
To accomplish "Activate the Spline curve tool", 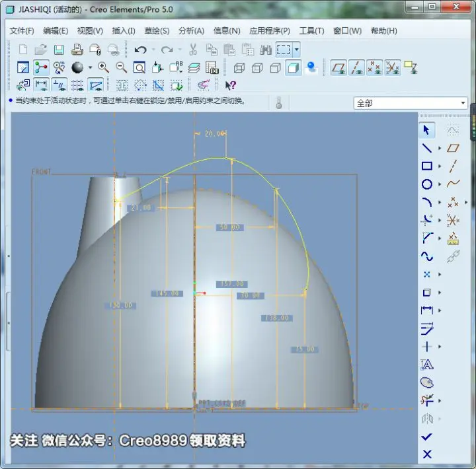I will (427, 256).
